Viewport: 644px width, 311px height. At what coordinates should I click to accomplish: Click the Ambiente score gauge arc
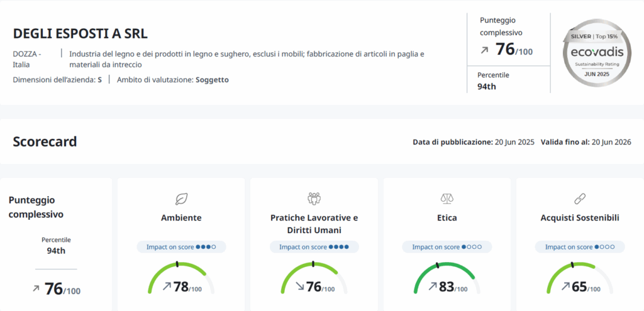tap(181, 277)
